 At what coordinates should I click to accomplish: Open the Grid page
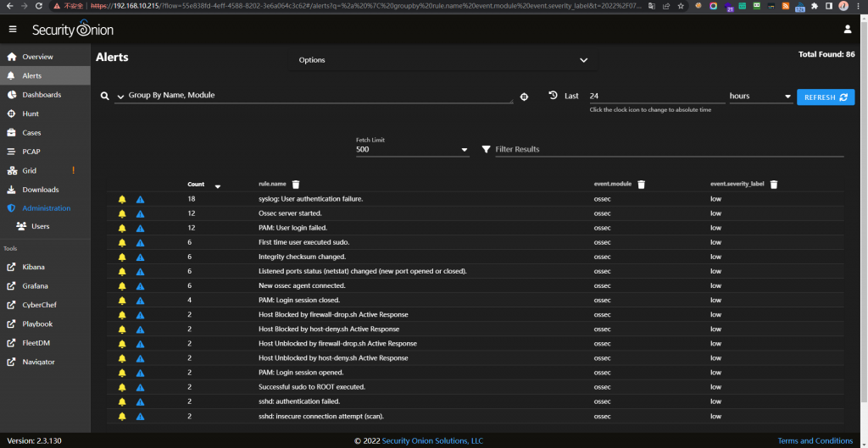46,170
